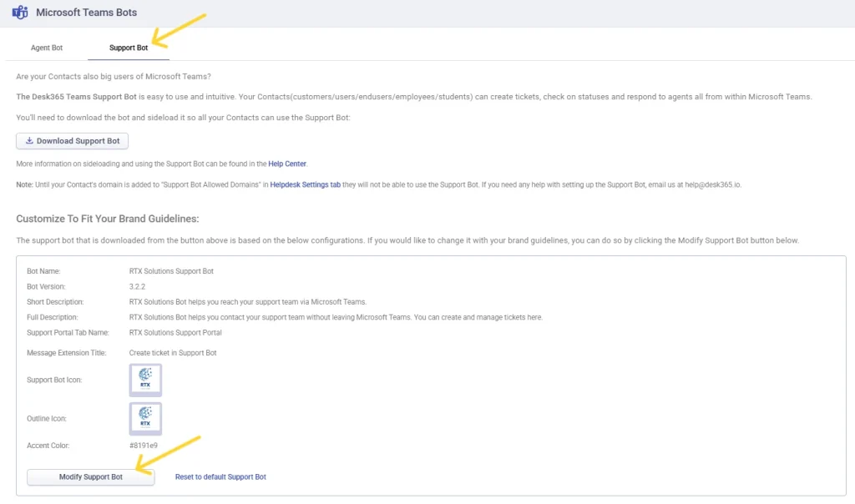
Task: Click the Create ticket in Support Bot value
Action: (173, 352)
